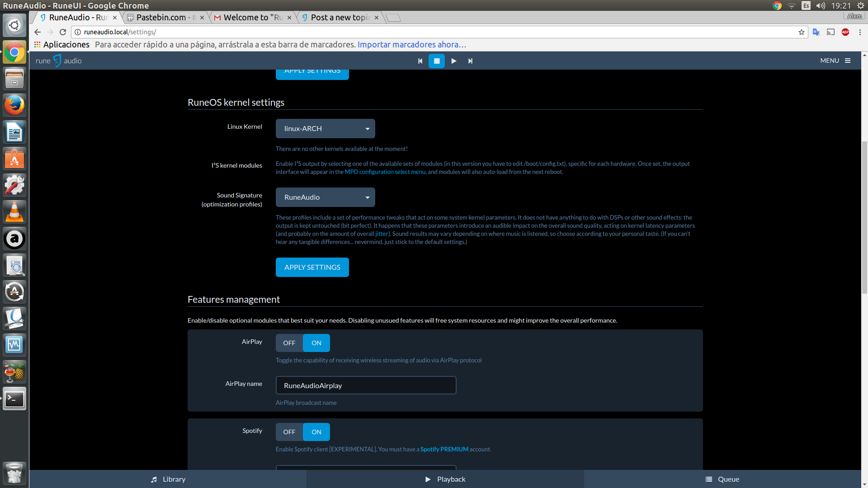Select the RuneAudio - RuneUI browser tab
The width and height of the screenshot is (868, 488).
(78, 18)
